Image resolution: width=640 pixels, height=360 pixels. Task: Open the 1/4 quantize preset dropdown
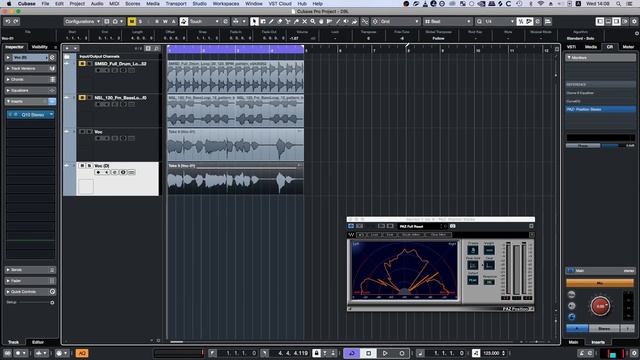pyautogui.click(x=499, y=21)
